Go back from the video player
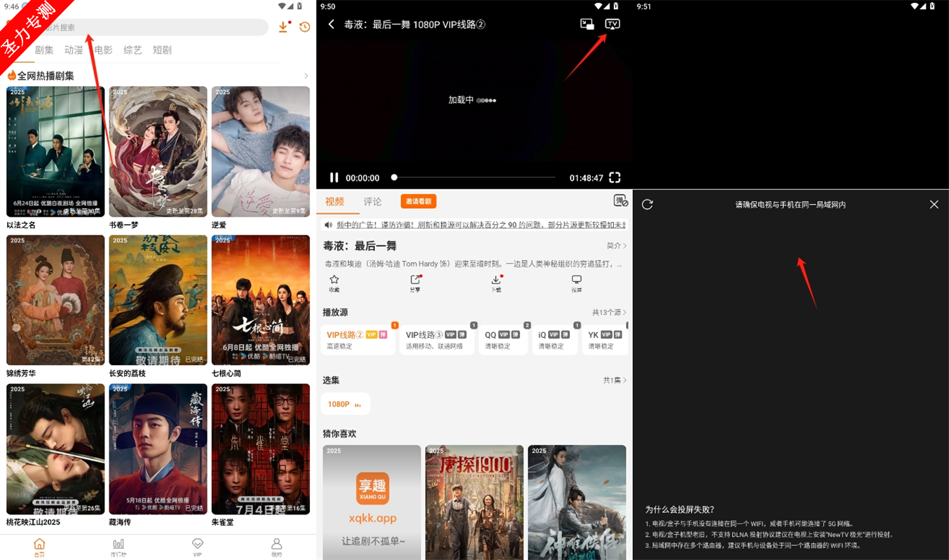Image resolution: width=949 pixels, height=560 pixels. [332, 25]
